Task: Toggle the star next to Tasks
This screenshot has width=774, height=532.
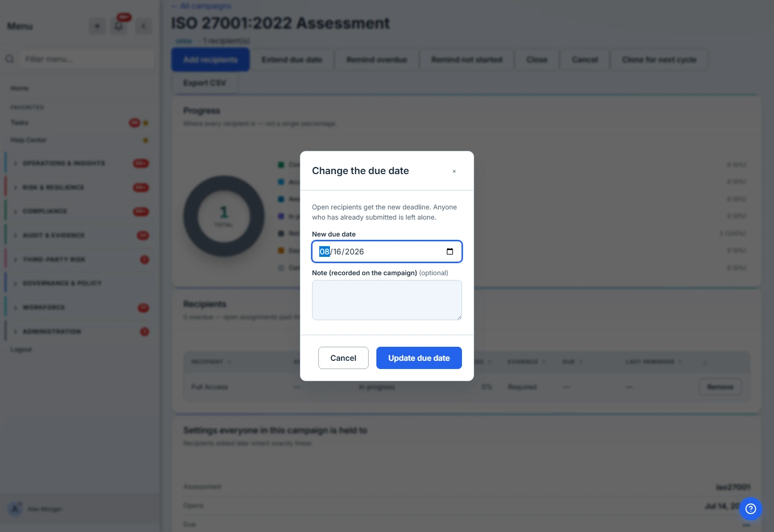Action: [x=146, y=123]
